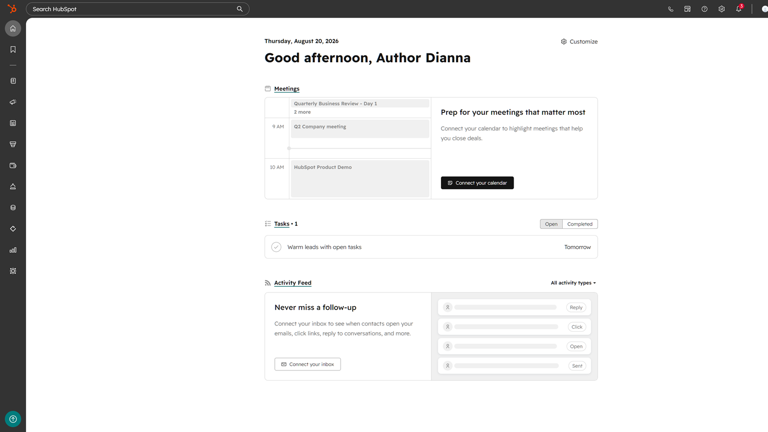The image size is (768, 432).
Task: Expand the All activity types dropdown
Action: 573,283
